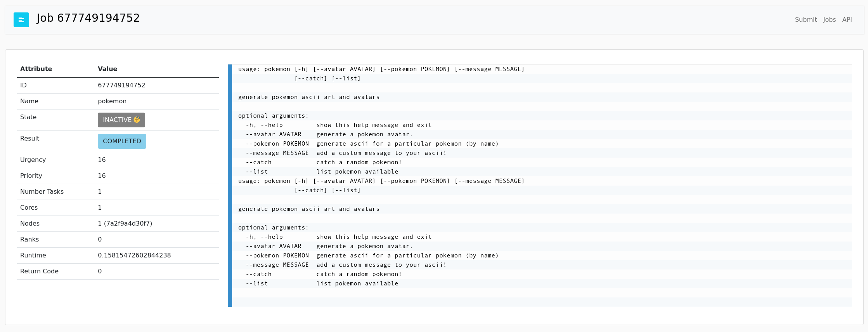868x332 pixels.
Task: Open the Submit page link
Action: click(x=806, y=19)
